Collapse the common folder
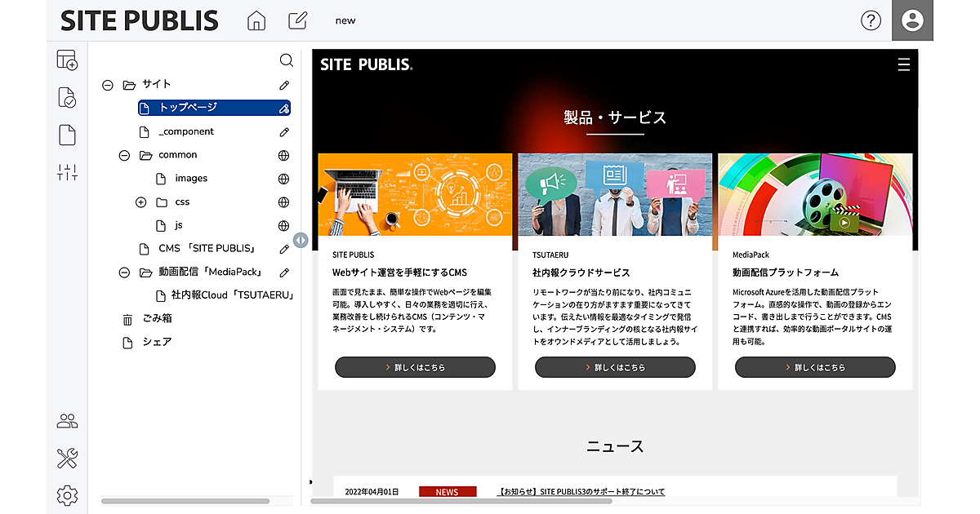Image resolution: width=980 pixels, height=514 pixels. [x=124, y=155]
